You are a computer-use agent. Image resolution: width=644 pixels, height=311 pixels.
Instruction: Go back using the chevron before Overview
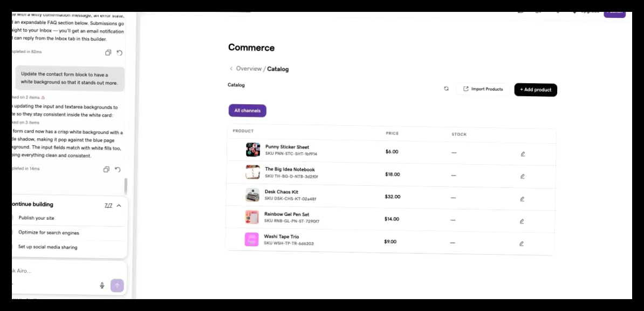[x=231, y=69]
